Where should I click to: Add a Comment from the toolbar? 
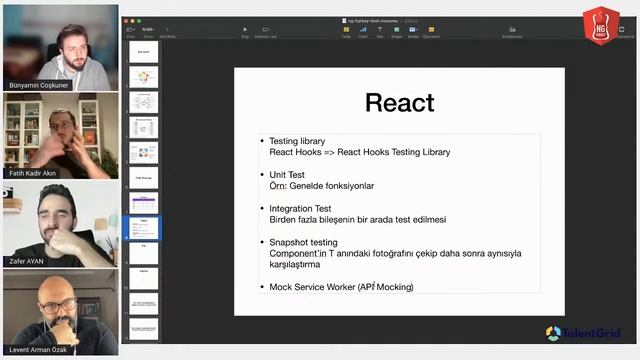pyautogui.click(x=431, y=29)
